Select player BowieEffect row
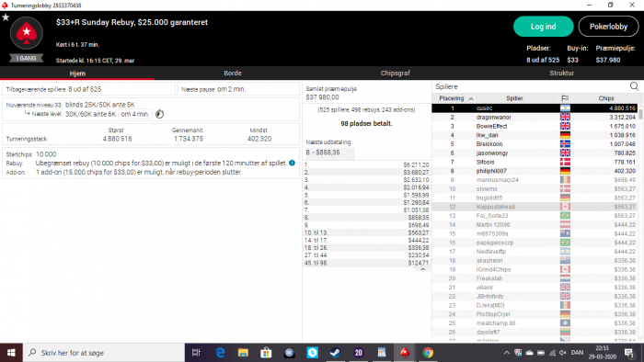644x362 pixels. [535, 126]
